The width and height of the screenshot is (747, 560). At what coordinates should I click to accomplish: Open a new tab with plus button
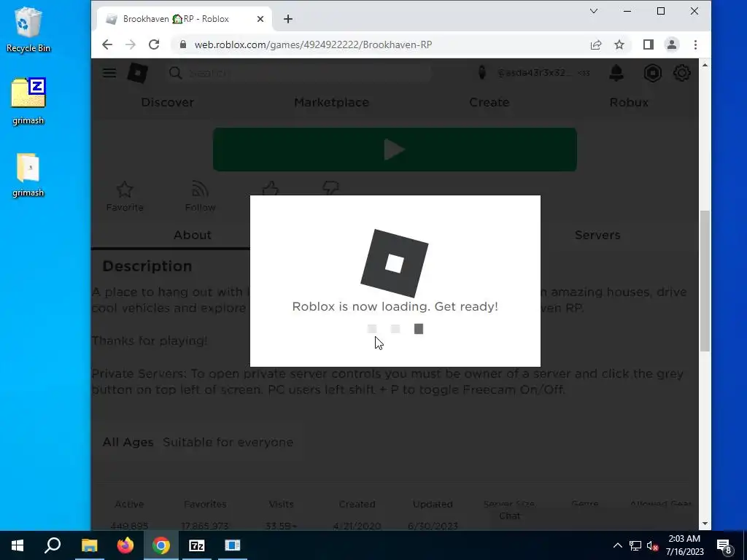(287, 19)
